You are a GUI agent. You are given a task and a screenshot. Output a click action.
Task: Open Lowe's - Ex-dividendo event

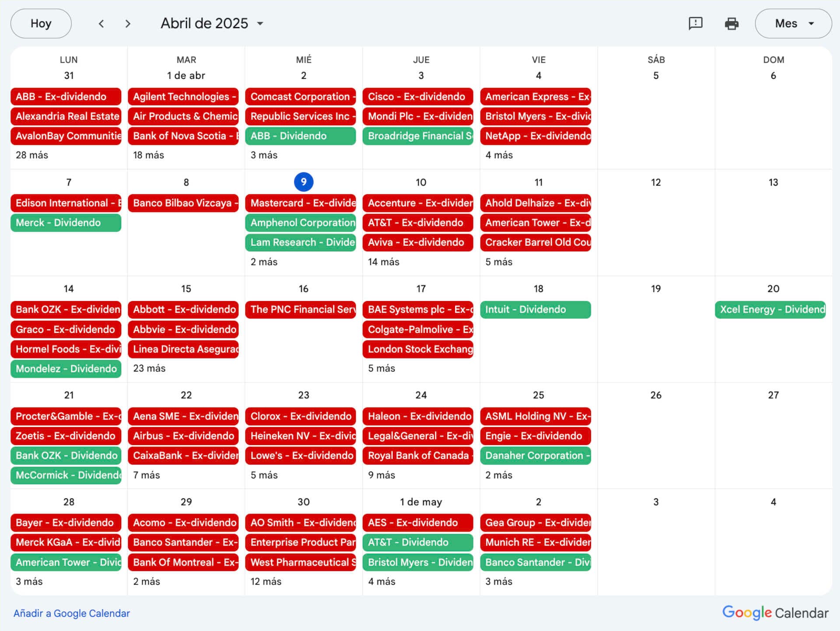[301, 455]
